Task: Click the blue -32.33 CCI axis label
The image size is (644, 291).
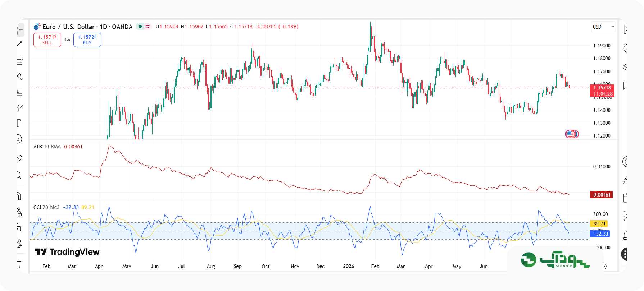Action: pyautogui.click(x=600, y=234)
